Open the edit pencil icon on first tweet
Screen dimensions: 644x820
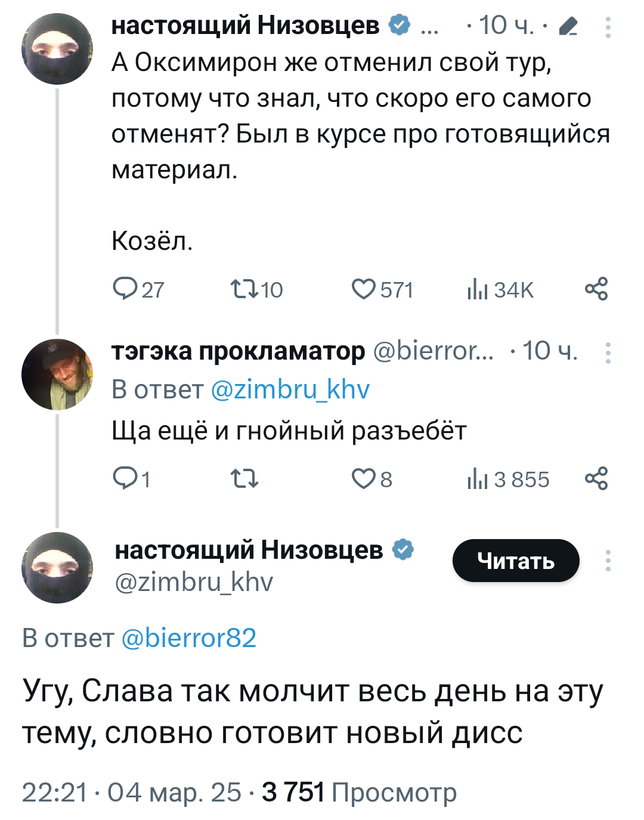[569, 26]
